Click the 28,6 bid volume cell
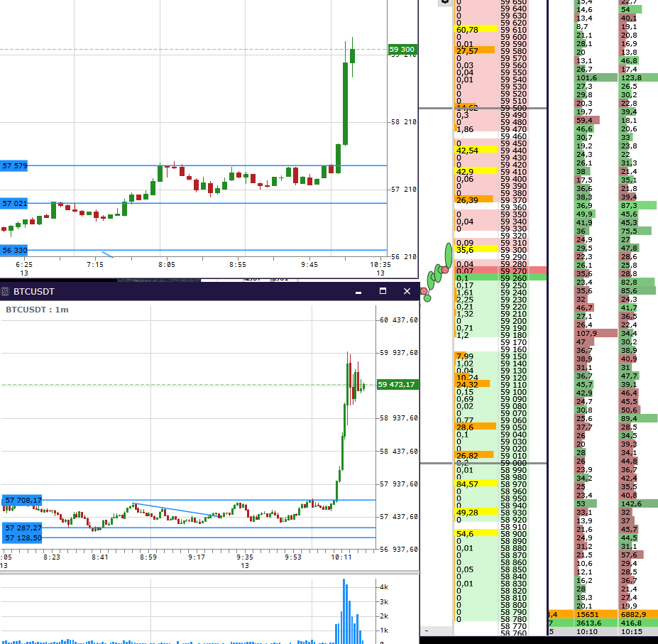 pos(476,427)
